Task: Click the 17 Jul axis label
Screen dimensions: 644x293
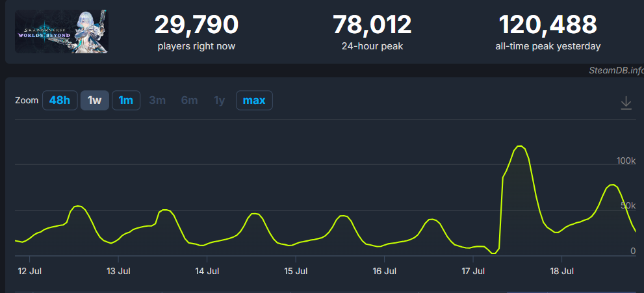Action: pos(473,272)
